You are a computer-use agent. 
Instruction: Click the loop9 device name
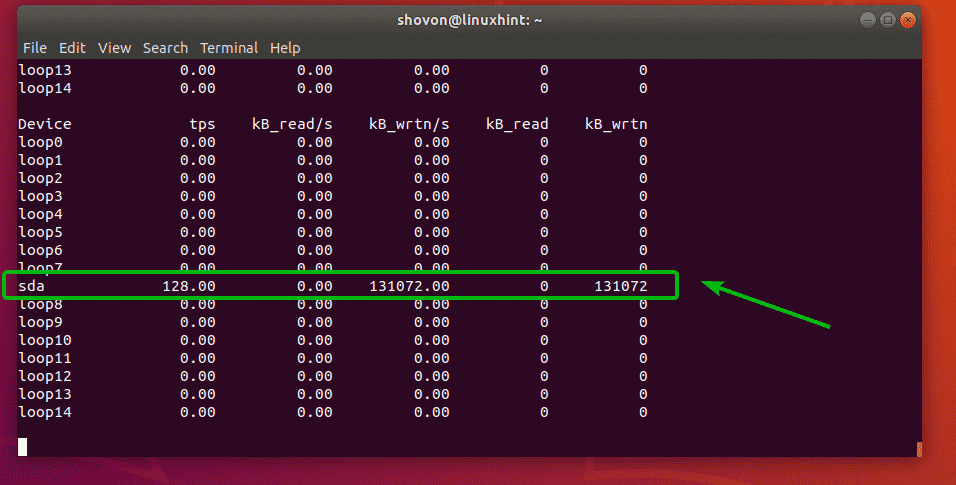40,322
